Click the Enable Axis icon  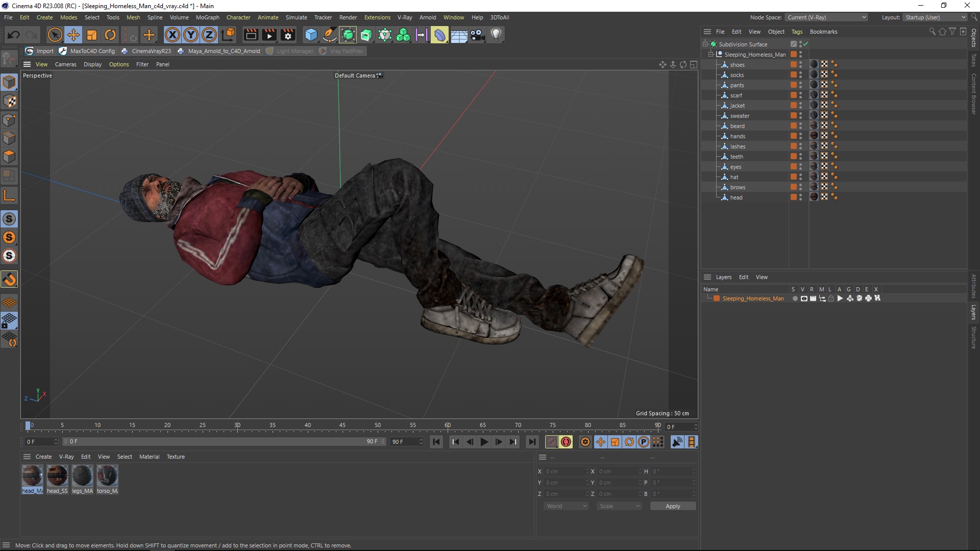coord(9,195)
